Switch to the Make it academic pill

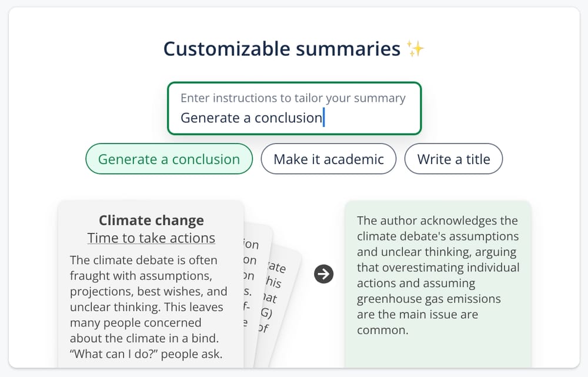coord(328,159)
